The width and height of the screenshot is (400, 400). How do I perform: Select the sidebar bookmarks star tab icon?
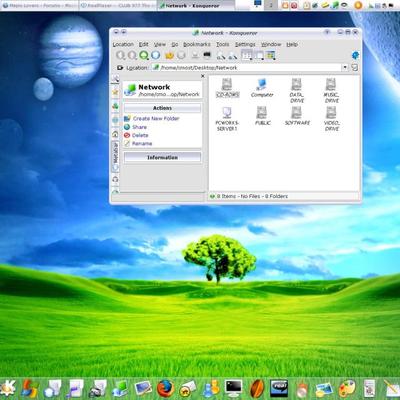(x=115, y=93)
